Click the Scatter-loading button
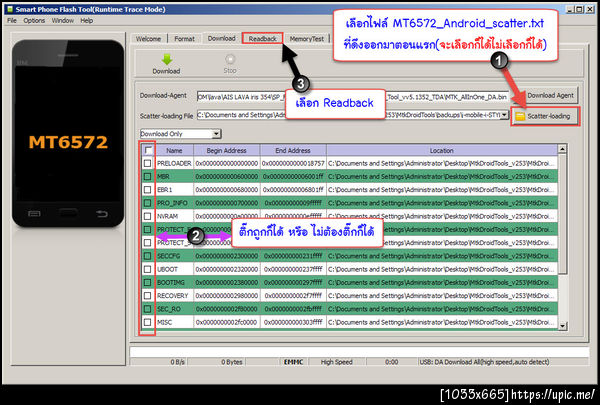 tap(545, 116)
